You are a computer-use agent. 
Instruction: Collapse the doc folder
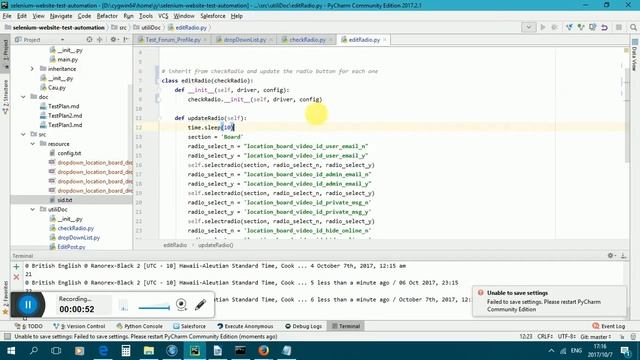point(23,97)
